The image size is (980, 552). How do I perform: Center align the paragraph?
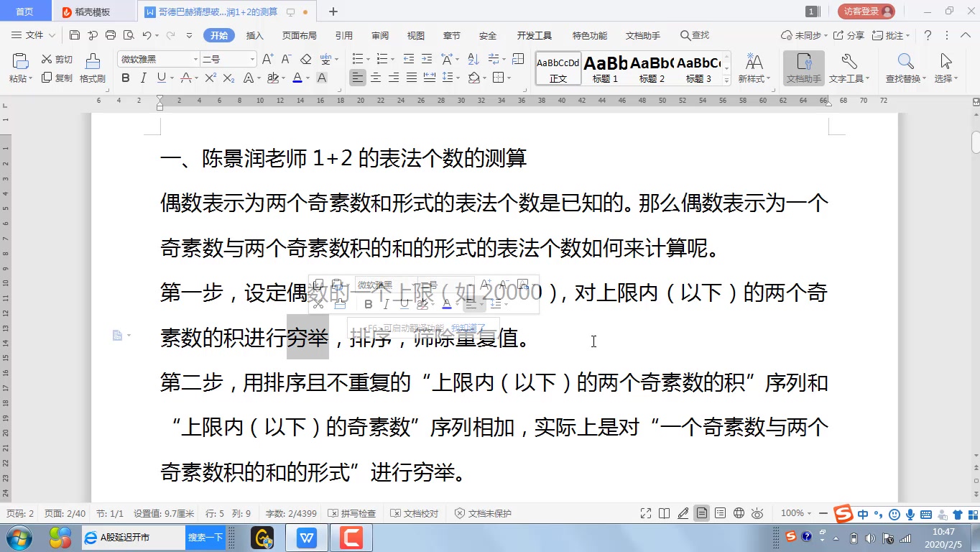(376, 78)
